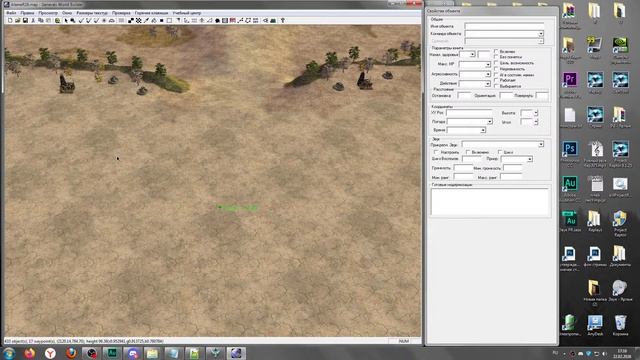640x360 pixels.
Task: Click the last up-arrow toolbar icon
Action: pyautogui.click(x=282, y=20)
